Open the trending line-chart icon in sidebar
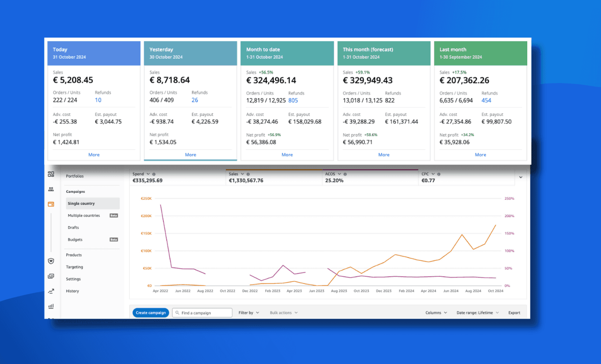 (x=51, y=291)
